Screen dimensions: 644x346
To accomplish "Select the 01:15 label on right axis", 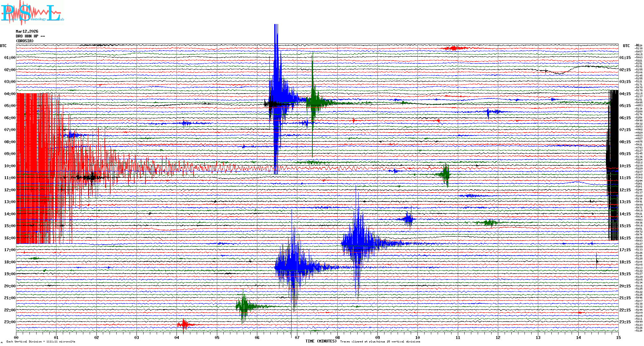I will tap(625, 58).
